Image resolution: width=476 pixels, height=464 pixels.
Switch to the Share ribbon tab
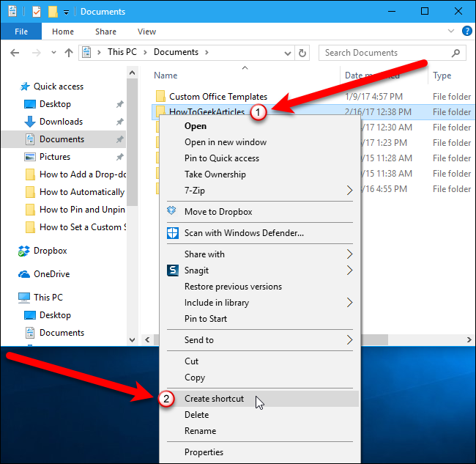point(105,32)
